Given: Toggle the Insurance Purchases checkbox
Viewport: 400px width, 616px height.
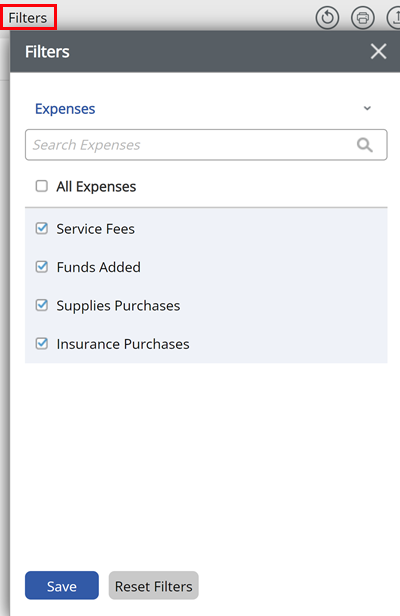Looking at the screenshot, I should pos(42,344).
